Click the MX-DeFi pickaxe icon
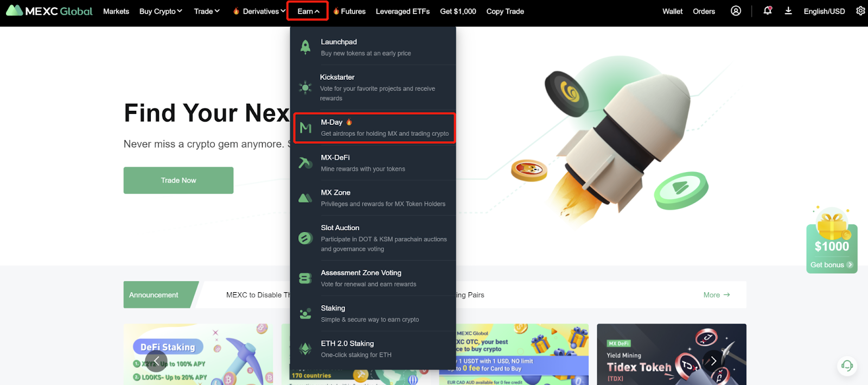868x385 pixels. (305, 163)
